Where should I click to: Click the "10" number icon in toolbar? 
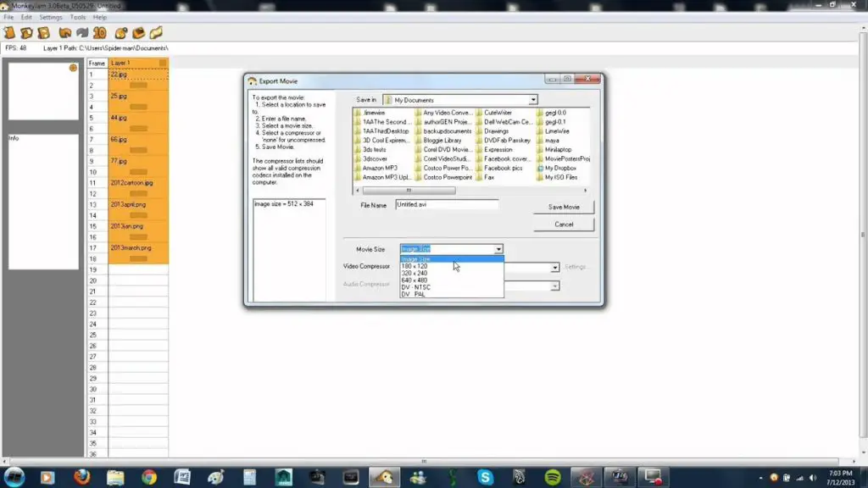point(99,33)
